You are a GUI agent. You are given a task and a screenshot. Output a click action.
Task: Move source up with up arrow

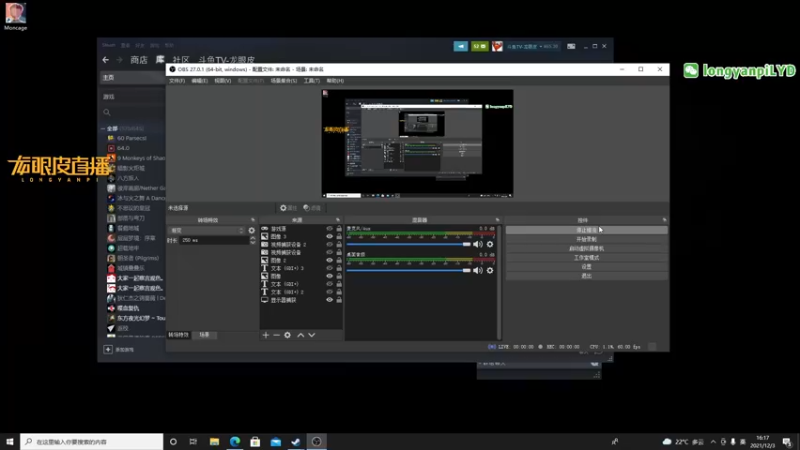point(301,335)
